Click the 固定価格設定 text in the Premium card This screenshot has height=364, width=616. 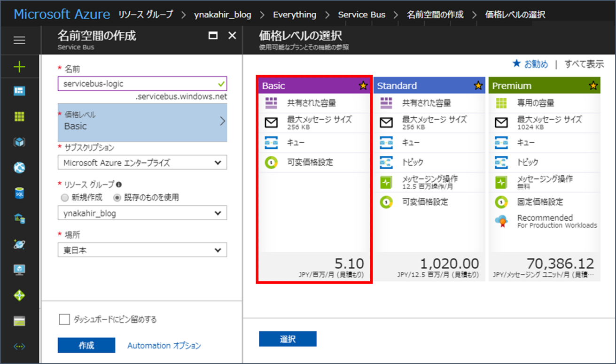tap(540, 202)
